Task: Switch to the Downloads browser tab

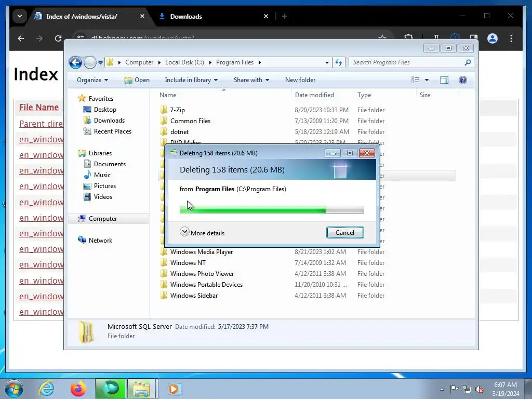Action: click(x=214, y=16)
